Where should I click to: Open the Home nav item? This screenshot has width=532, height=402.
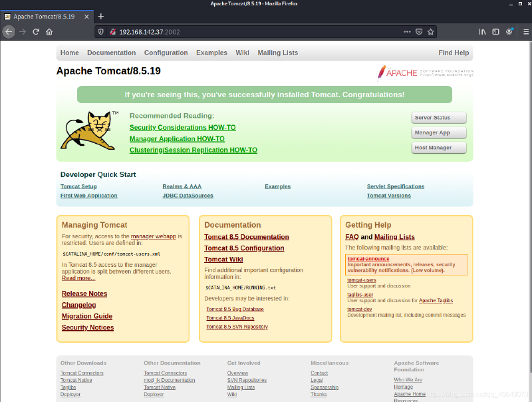point(70,53)
